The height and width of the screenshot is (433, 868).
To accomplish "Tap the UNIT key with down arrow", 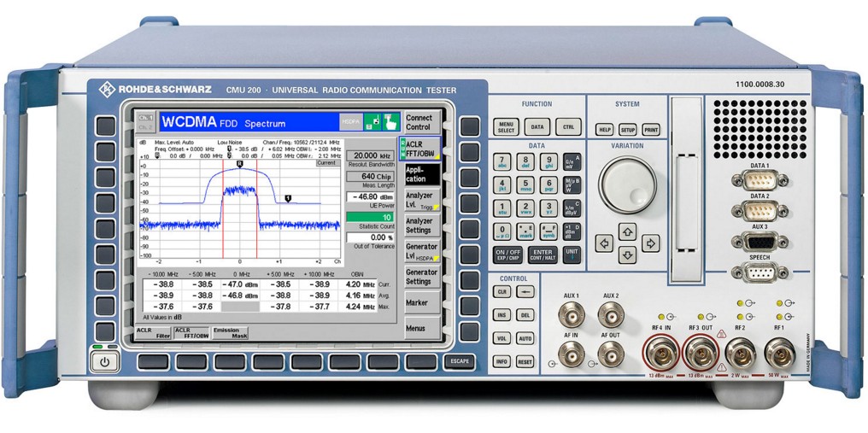I will point(572,255).
